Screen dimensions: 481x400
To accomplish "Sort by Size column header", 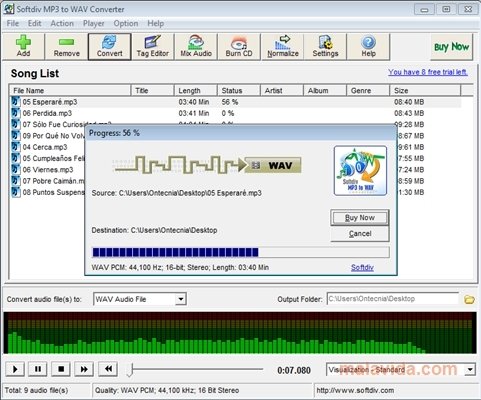I will (425, 90).
